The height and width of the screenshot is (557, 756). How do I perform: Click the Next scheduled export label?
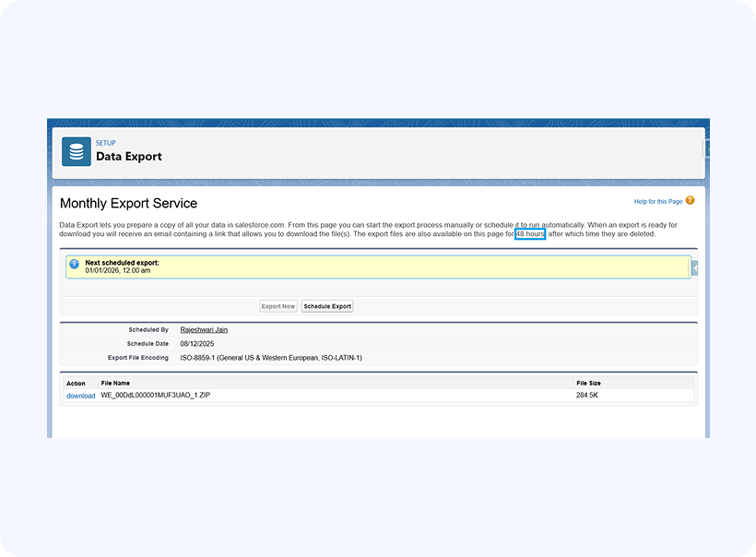(x=122, y=263)
